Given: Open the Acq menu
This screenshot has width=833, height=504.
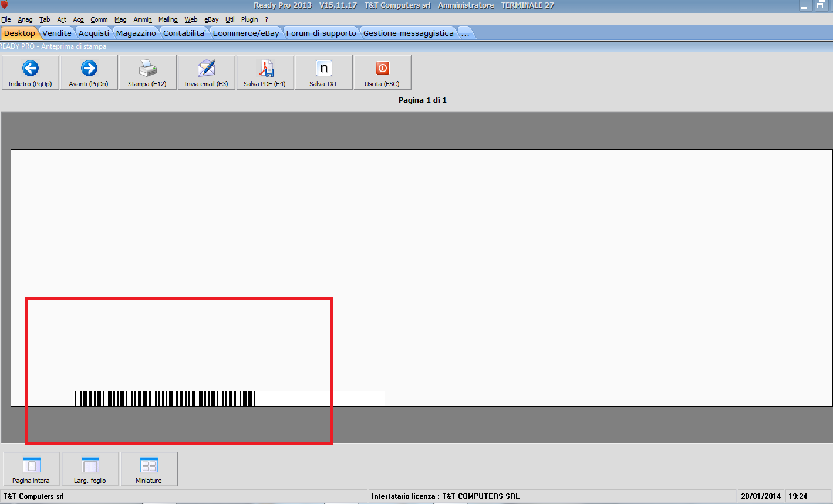Looking at the screenshot, I should pos(79,19).
